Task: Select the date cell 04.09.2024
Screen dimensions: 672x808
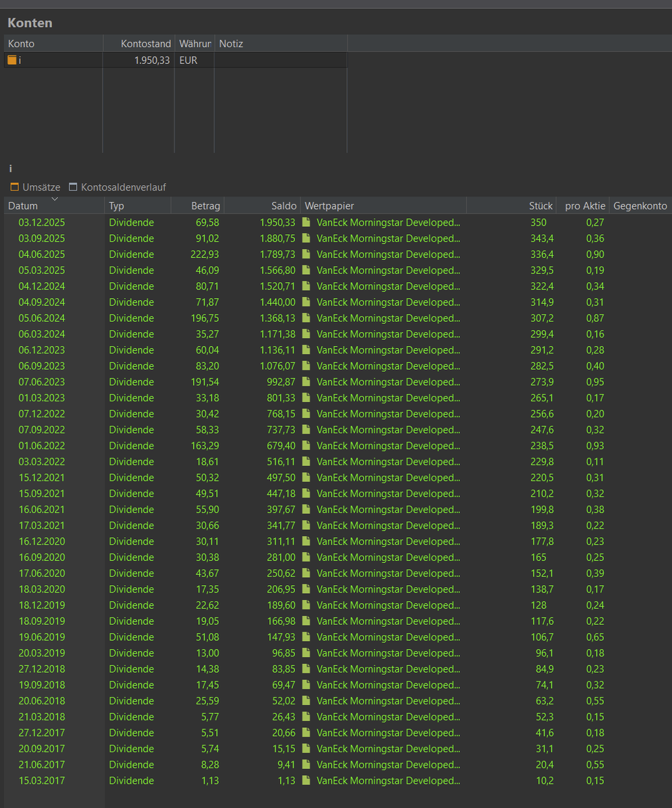Action: point(42,302)
